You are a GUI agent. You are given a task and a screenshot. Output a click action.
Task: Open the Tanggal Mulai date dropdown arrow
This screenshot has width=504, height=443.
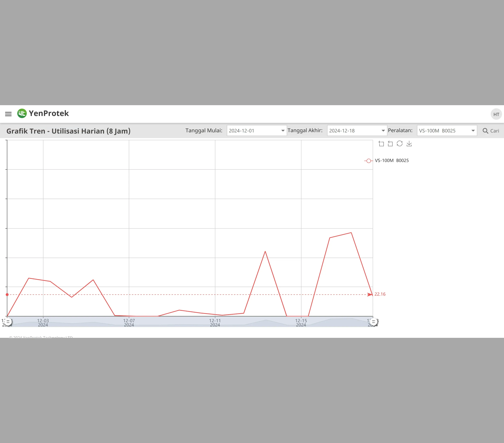[283, 131]
